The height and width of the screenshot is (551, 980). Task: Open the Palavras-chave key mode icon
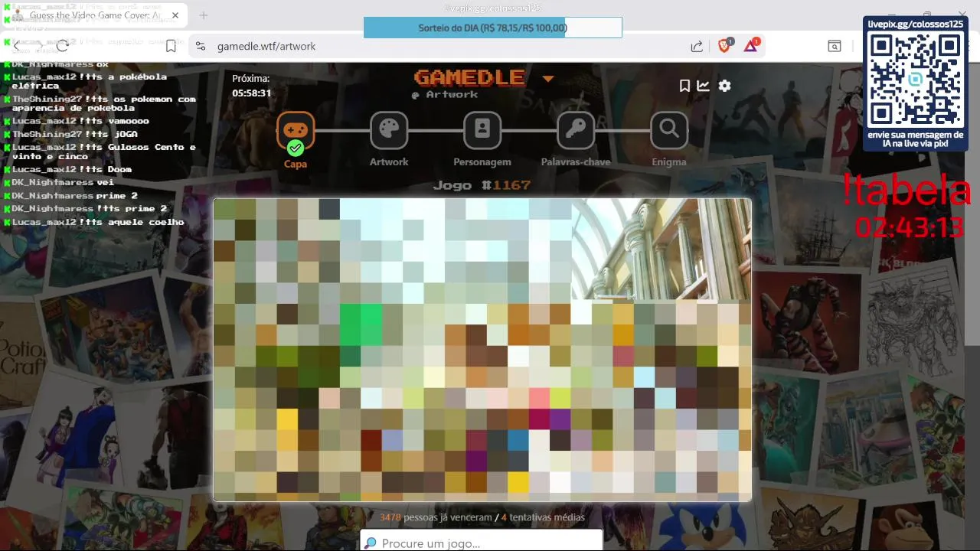[576, 131]
